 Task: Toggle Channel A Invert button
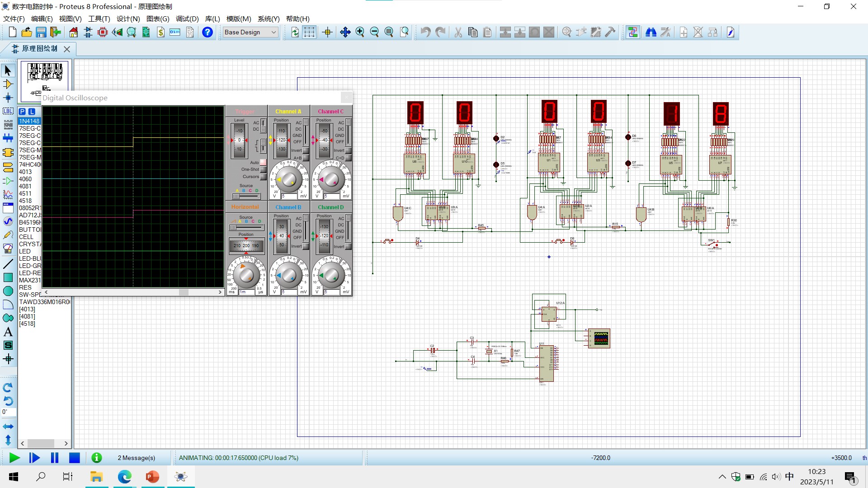pos(306,150)
